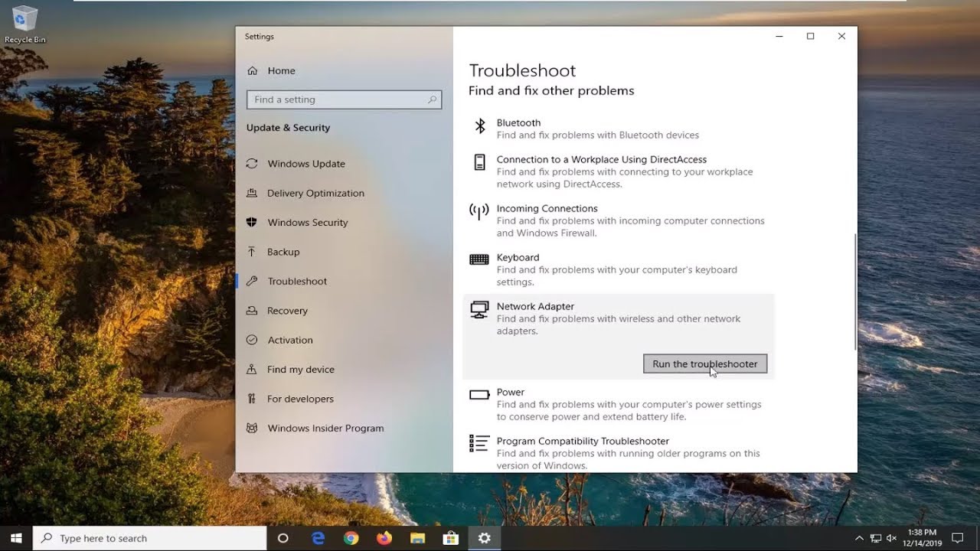Select Program Compatibility Troubleshooter entry
The width and height of the screenshot is (980, 551).
pyautogui.click(x=619, y=452)
